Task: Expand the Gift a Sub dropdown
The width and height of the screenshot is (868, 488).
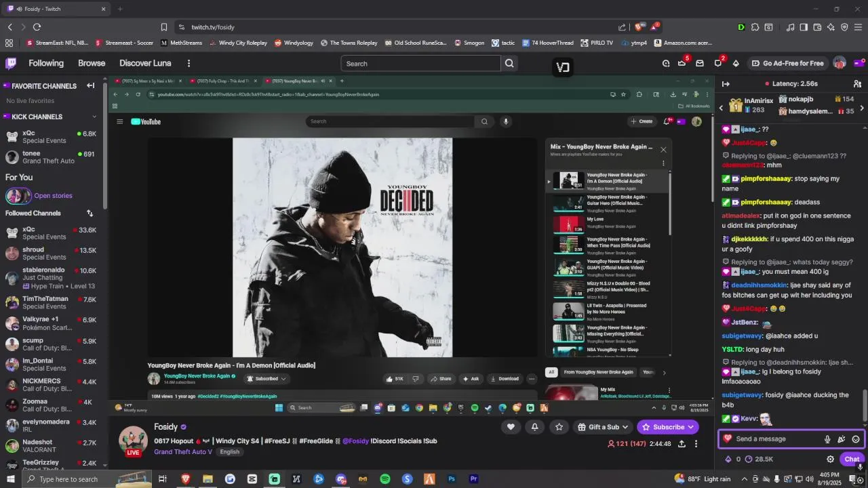Action: click(x=625, y=427)
